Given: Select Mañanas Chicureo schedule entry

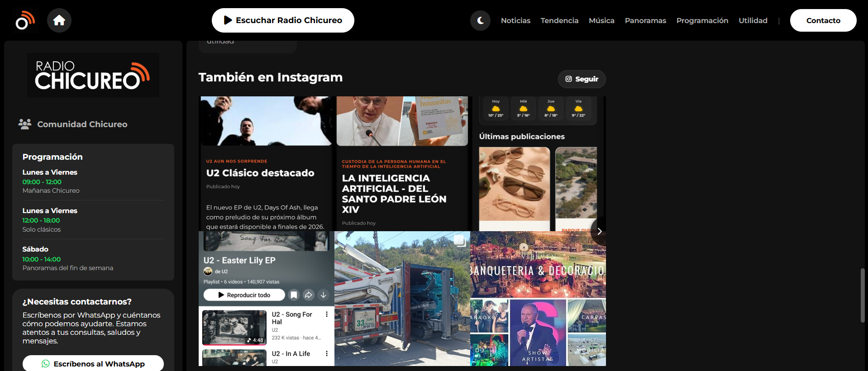Looking at the screenshot, I should (x=93, y=181).
